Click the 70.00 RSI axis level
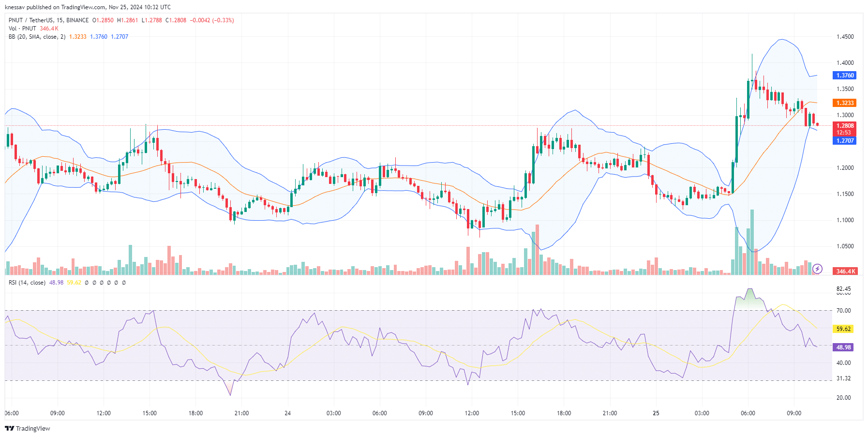Screen dimensions: 868x437 pyautogui.click(x=844, y=311)
